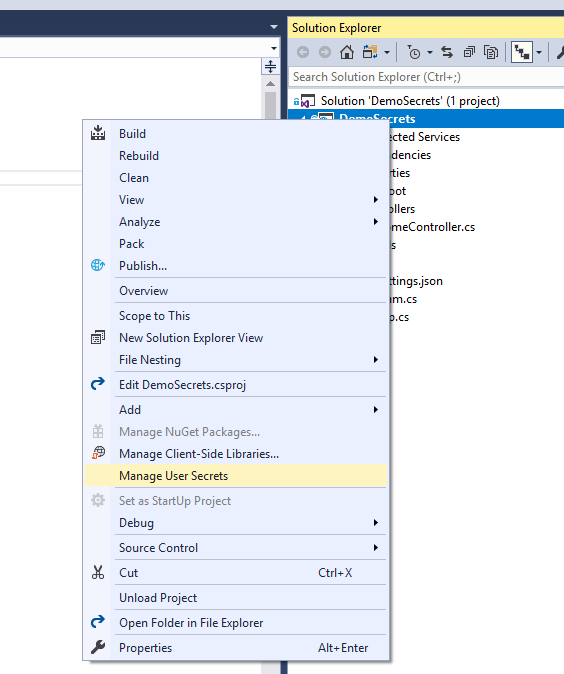Click the Edit DemoSecrets.csproj arrow icon
The image size is (564, 674).
tap(98, 384)
